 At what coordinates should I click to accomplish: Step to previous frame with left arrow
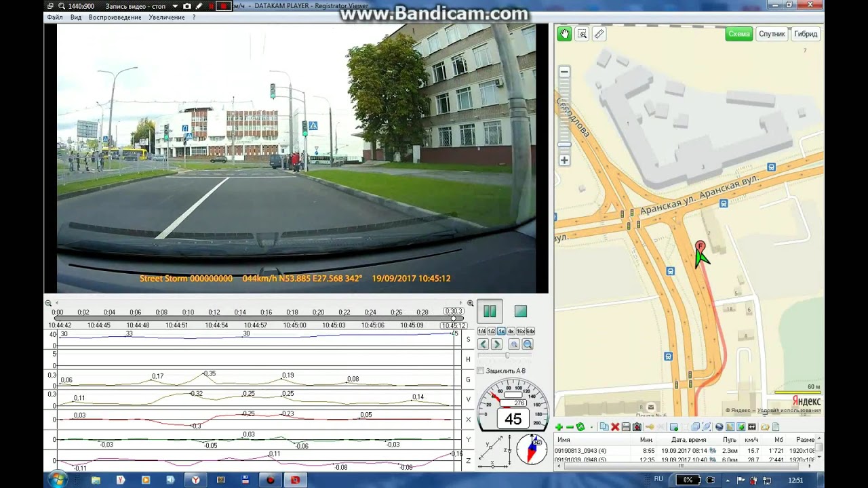pyautogui.click(x=483, y=344)
